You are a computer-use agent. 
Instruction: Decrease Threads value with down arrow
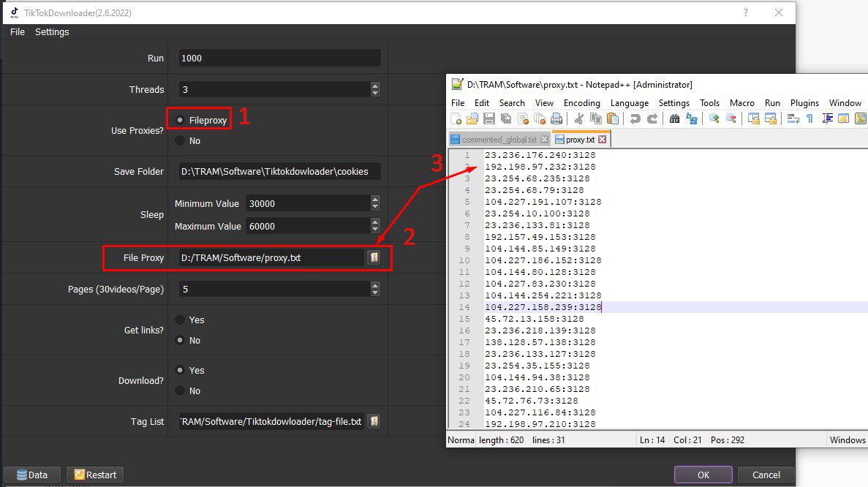tap(375, 92)
